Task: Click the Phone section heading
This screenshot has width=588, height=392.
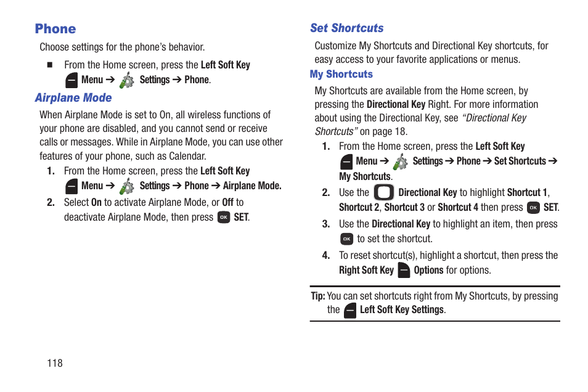Action: tap(55, 29)
